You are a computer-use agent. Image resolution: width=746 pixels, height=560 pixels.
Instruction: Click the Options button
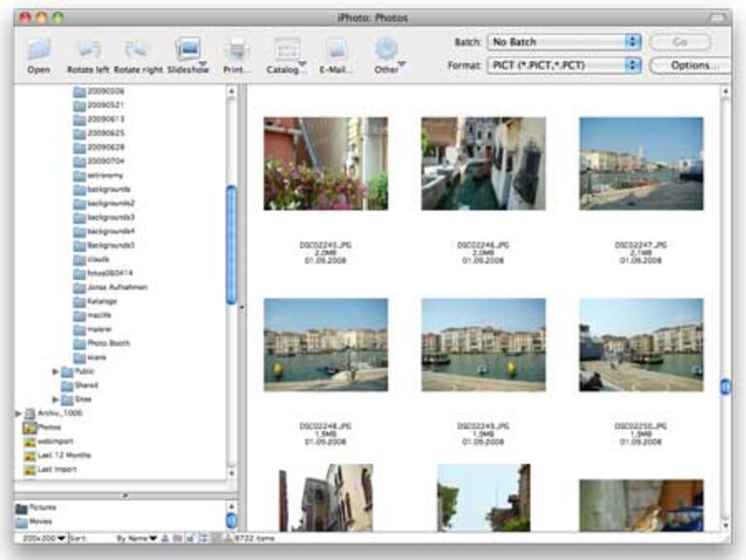pos(689,65)
